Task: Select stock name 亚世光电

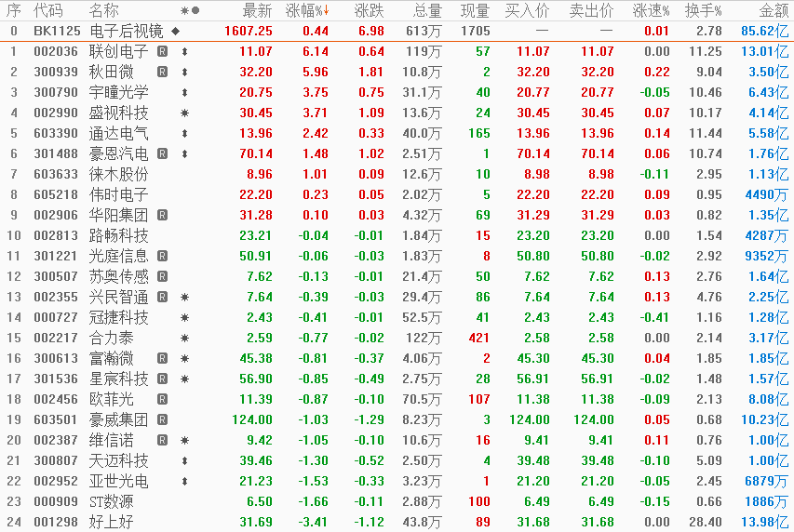Action: [x=118, y=481]
